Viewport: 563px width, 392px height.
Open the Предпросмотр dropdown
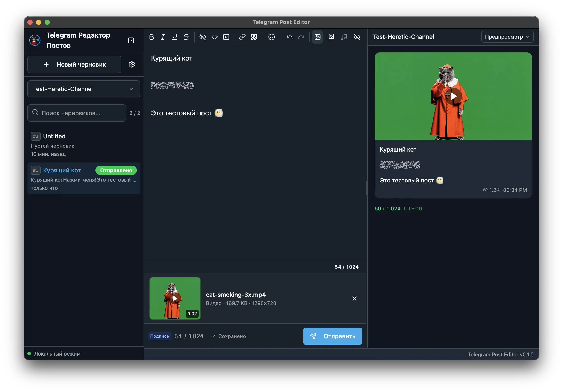[507, 37]
